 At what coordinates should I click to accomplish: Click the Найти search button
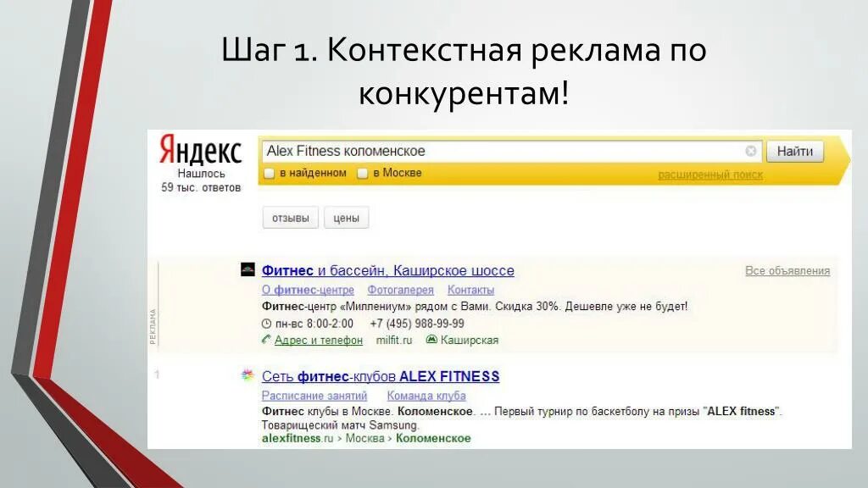pos(795,151)
